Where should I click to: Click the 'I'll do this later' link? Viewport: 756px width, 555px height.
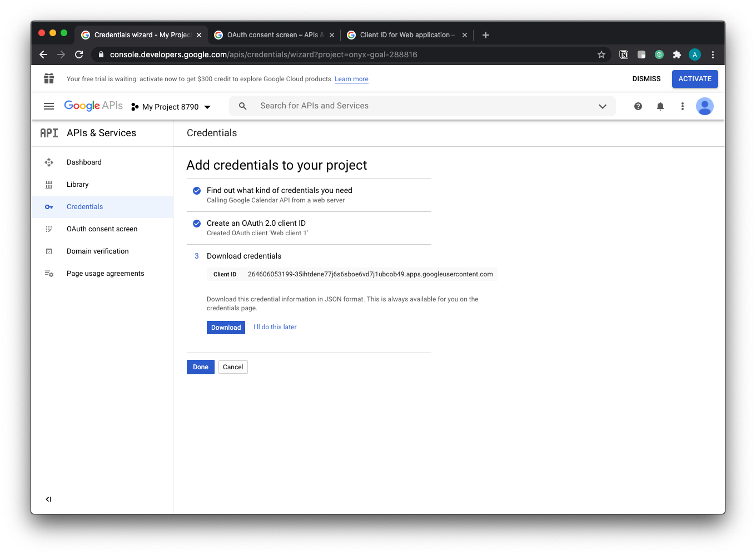tap(275, 327)
